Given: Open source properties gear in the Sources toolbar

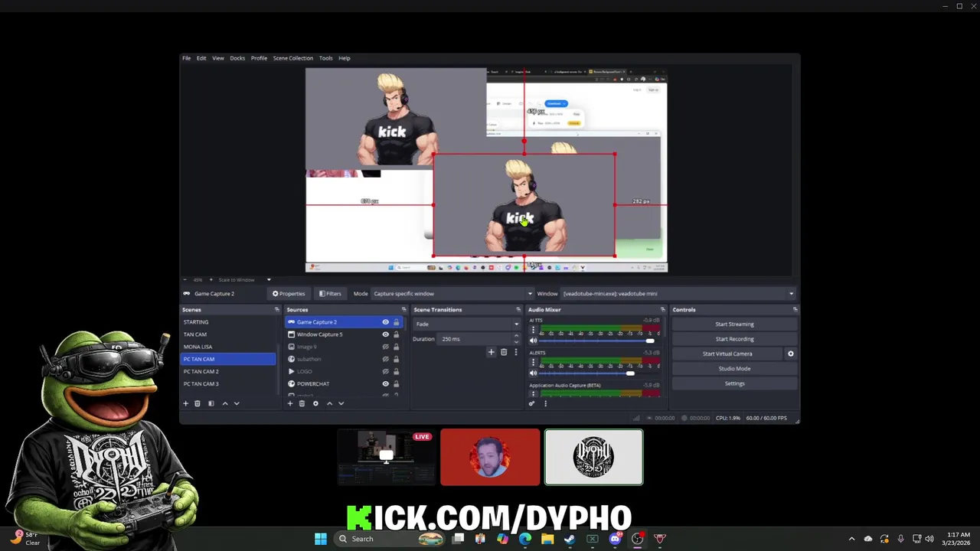Looking at the screenshot, I should tap(315, 403).
